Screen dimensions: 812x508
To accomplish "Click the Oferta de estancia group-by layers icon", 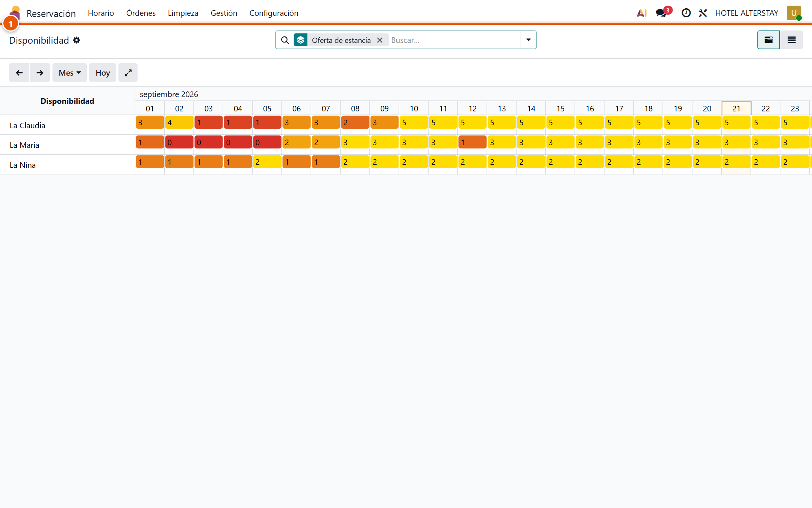I will 301,40.
